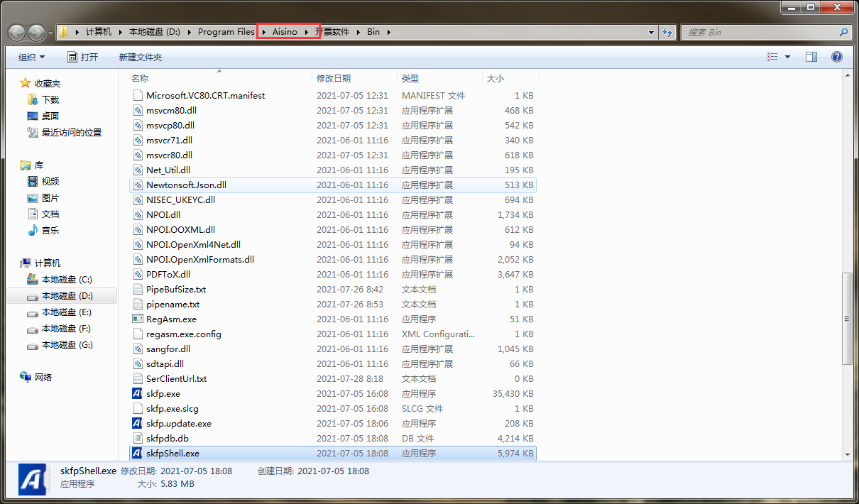The height and width of the screenshot is (504, 859).
Task: Click the Pictures (图片) library icon
Action: (33, 197)
